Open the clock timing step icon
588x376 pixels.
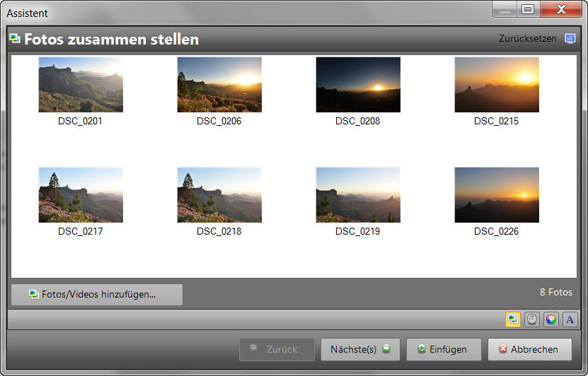[x=532, y=319]
